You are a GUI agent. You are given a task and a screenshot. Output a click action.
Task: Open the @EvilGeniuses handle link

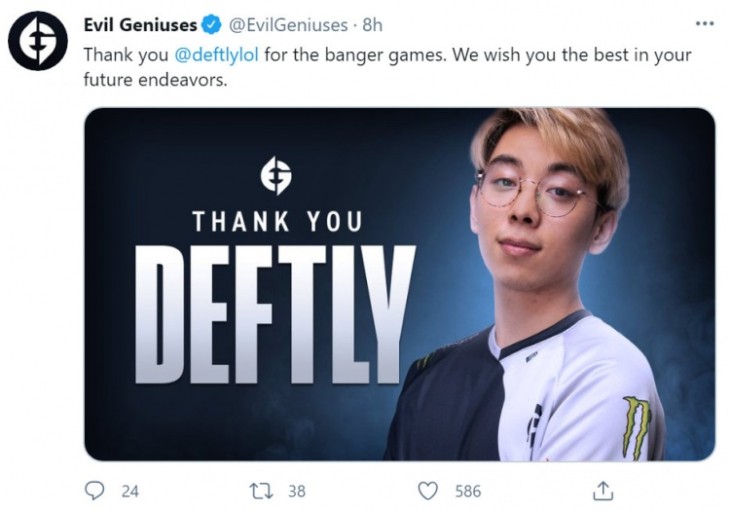tap(288, 25)
